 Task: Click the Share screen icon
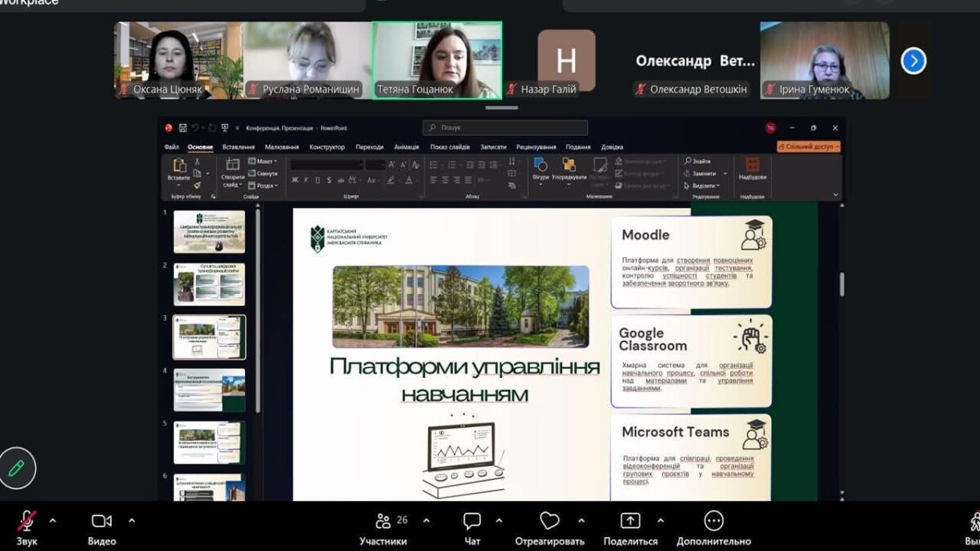(630, 521)
